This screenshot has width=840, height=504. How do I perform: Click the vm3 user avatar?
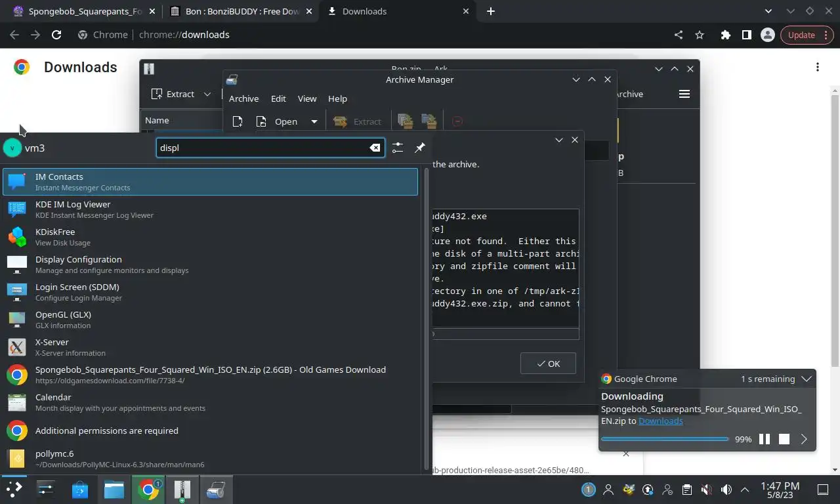coord(12,148)
